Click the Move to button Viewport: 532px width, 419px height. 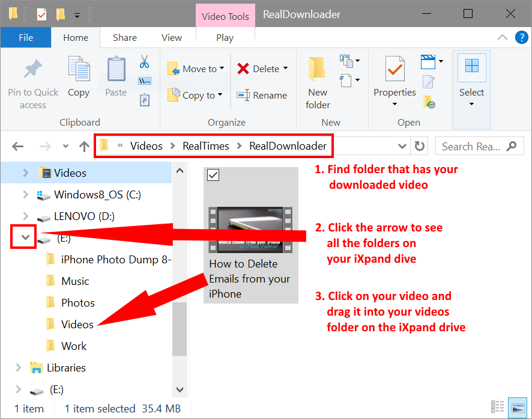[x=196, y=69]
